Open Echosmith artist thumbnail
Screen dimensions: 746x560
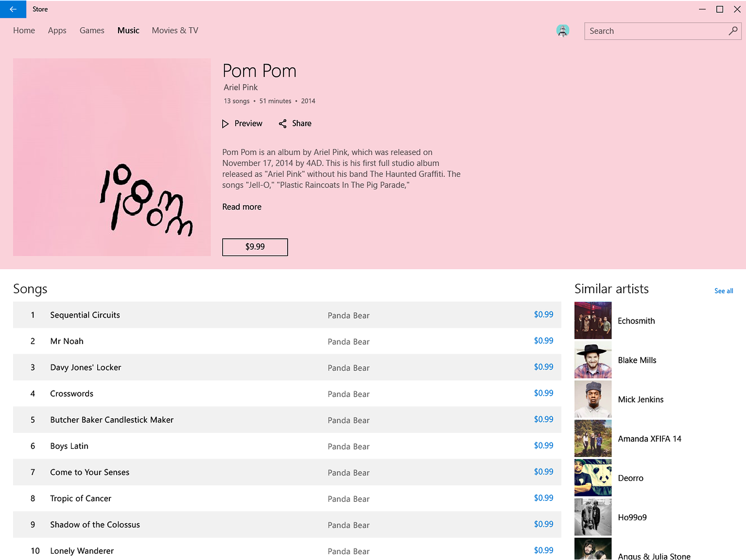click(x=593, y=321)
